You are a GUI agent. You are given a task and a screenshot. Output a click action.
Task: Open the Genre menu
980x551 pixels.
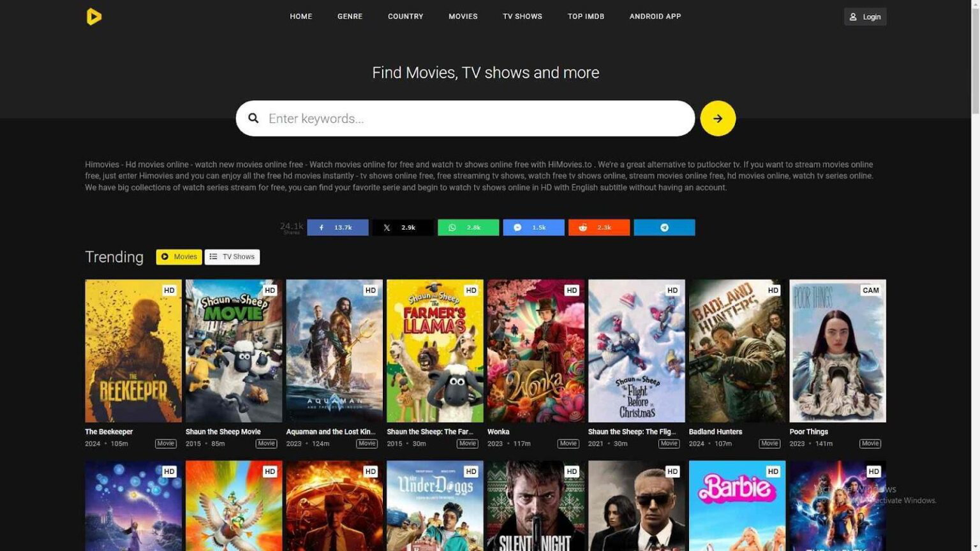[350, 17]
